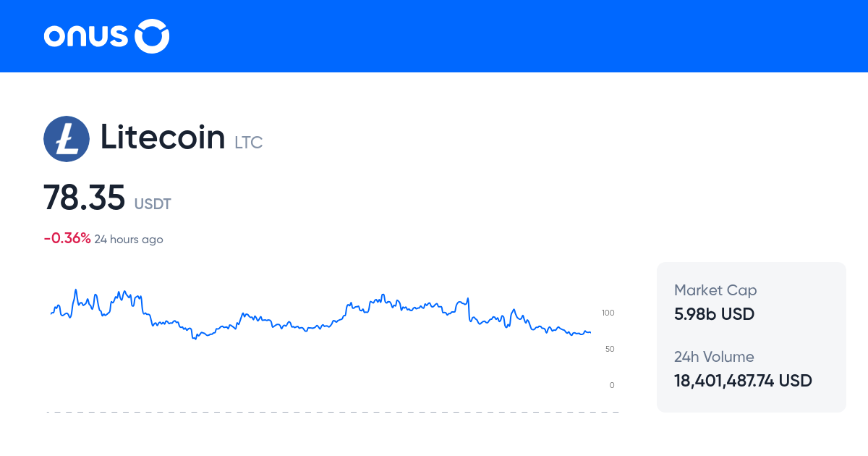Expand the Market Cap details
Screen dimensions: 868x456
(x=715, y=290)
